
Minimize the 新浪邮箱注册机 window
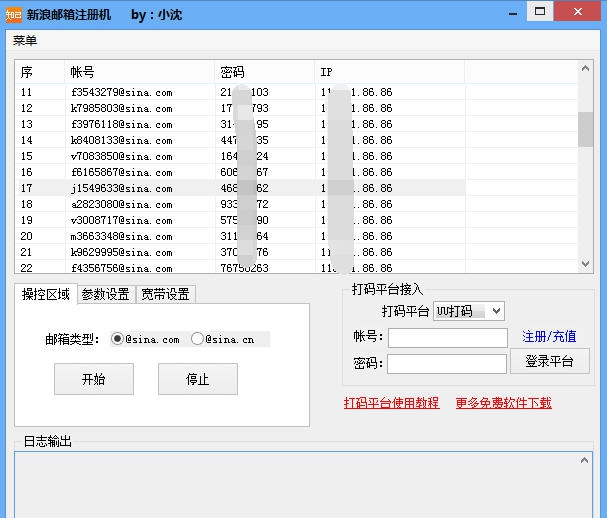(x=513, y=14)
